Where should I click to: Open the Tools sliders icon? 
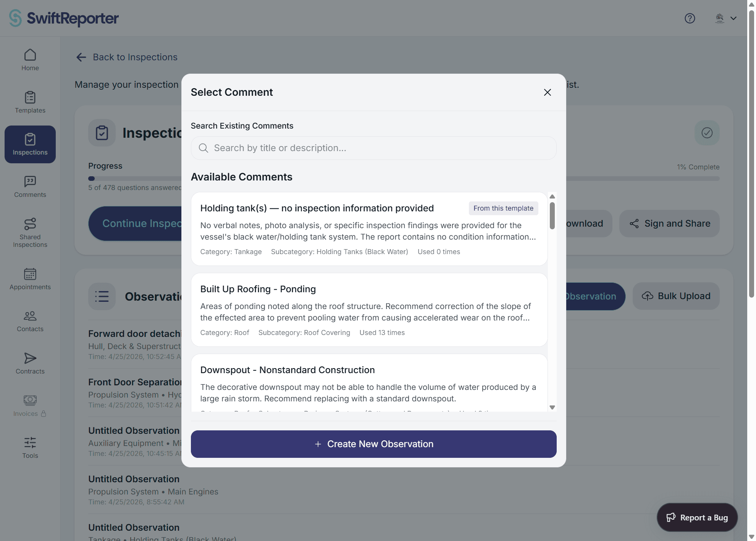(x=30, y=443)
